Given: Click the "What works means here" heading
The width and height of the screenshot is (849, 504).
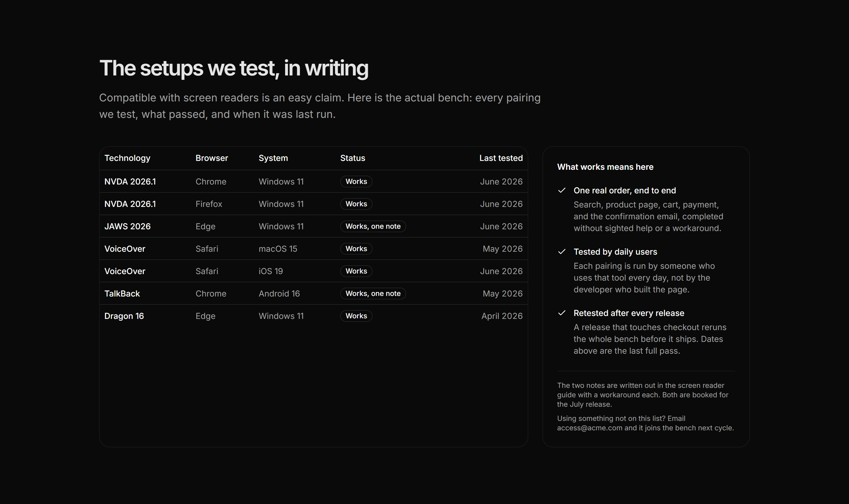Looking at the screenshot, I should 605,167.
